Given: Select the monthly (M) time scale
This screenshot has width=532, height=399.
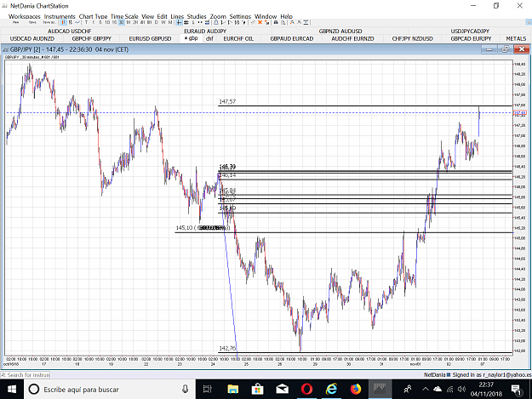Looking at the screenshot, I should point(170,22).
